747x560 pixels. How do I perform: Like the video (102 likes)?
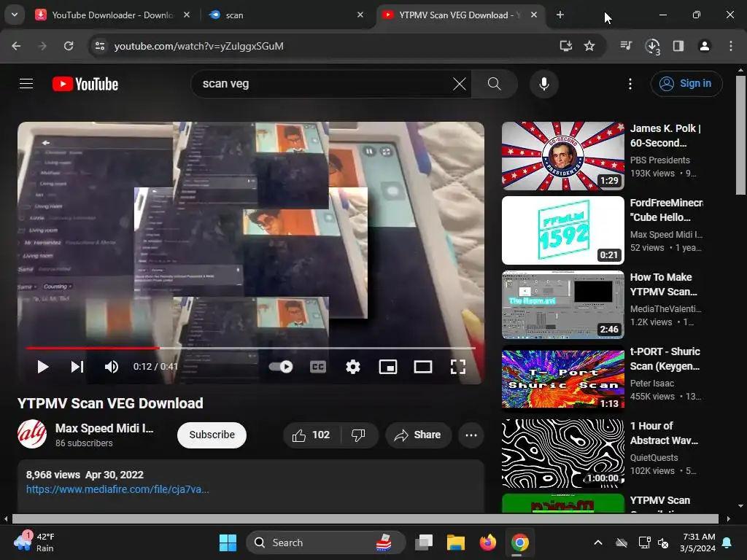tap(312, 435)
